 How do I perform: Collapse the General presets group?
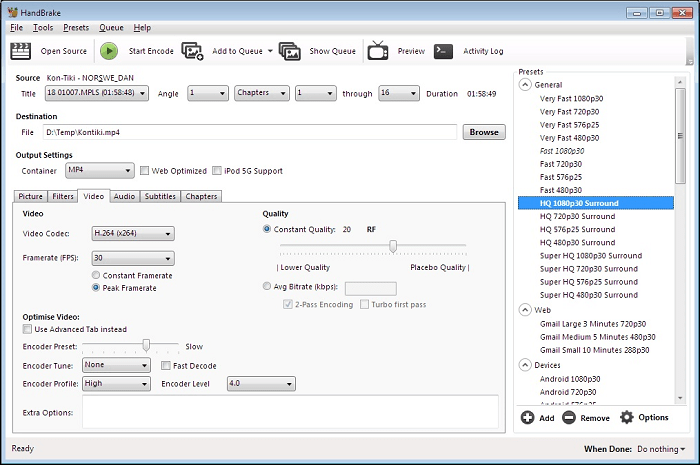pyautogui.click(x=525, y=85)
